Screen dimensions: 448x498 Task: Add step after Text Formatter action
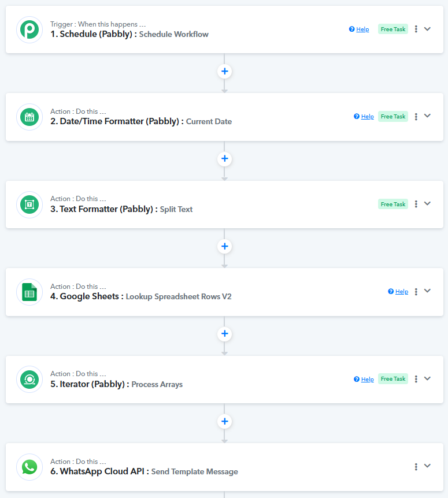pos(225,246)
